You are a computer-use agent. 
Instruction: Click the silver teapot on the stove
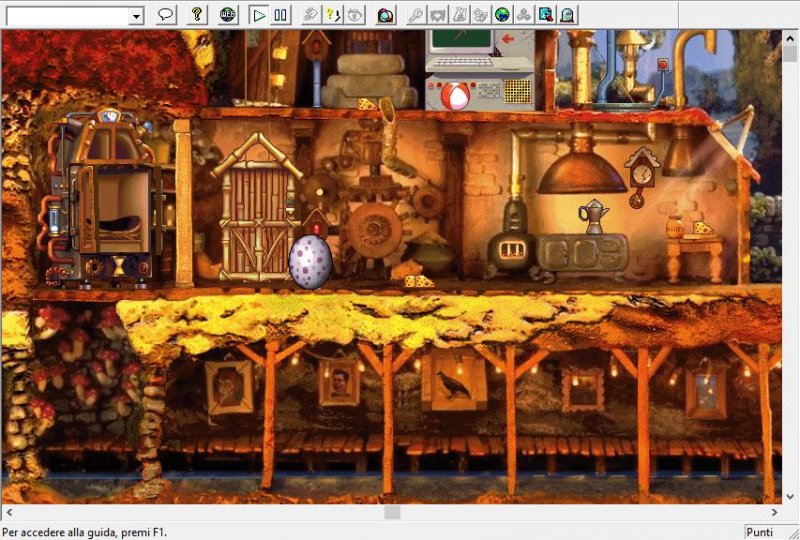click(592, 216)
